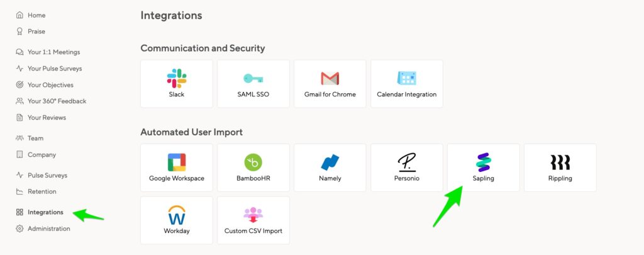
Task: Select Custom CSV Import
Action: pyautogui.click(x=253, y=220)
